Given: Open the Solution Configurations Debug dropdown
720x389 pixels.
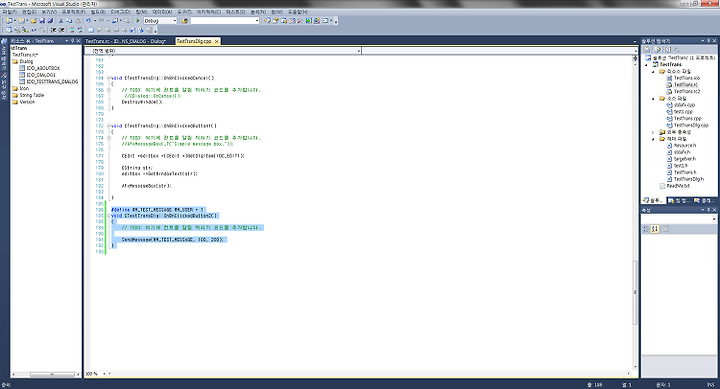Looking at the screenshot, I should pyautogui.click(x=174, y=21).
